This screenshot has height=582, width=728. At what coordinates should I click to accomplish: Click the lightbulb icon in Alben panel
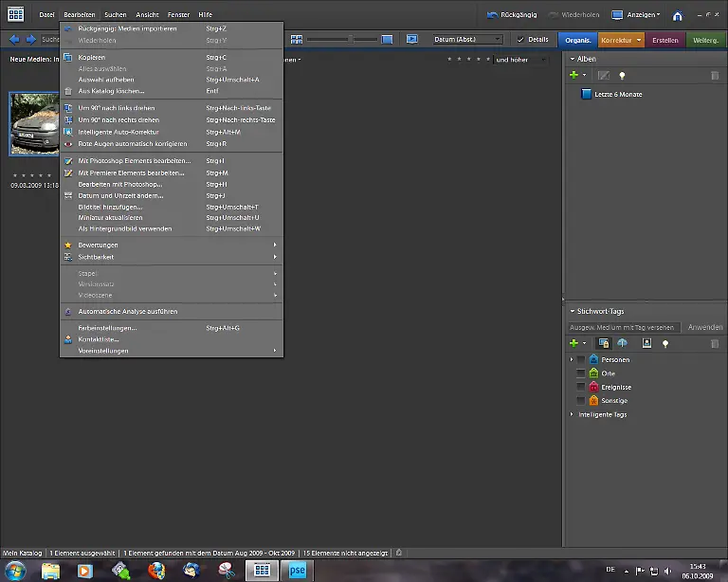[623, 75]
